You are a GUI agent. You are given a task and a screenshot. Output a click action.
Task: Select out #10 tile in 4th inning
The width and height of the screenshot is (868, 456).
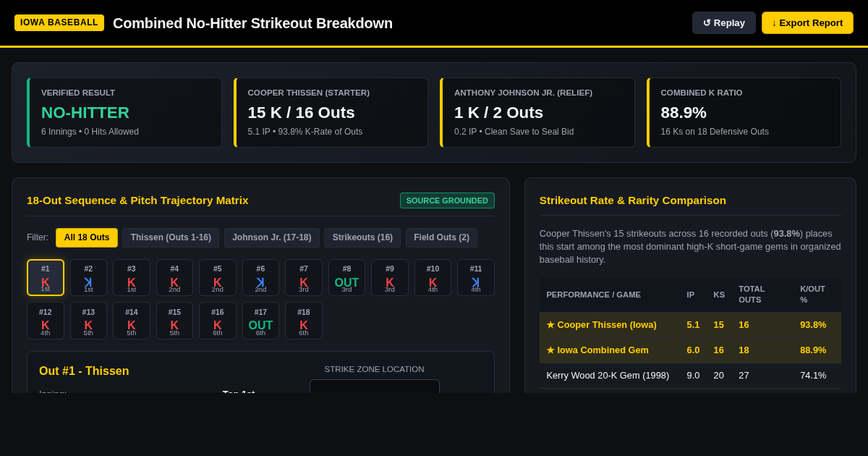pos(433,278)
